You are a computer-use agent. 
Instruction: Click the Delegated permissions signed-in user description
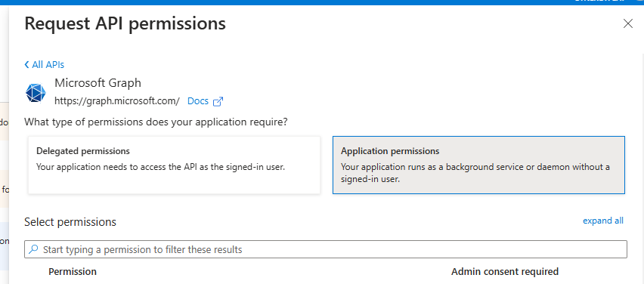(160, 167)
